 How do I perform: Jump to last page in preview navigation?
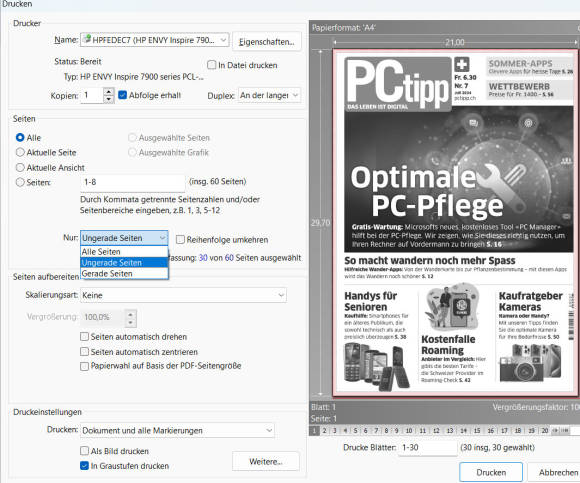tap(564, 430)
